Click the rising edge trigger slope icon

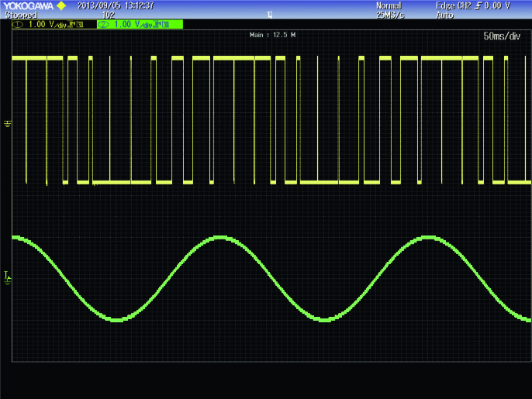[x=478, y=6]
